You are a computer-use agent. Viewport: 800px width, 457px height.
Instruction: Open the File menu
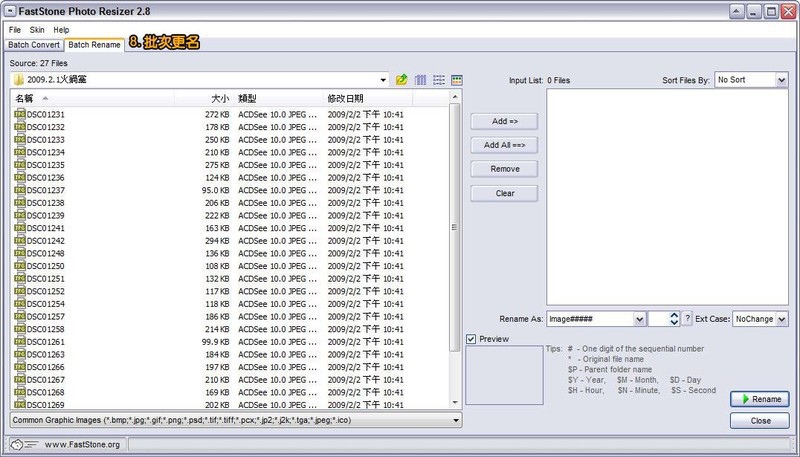coord(15,30)
